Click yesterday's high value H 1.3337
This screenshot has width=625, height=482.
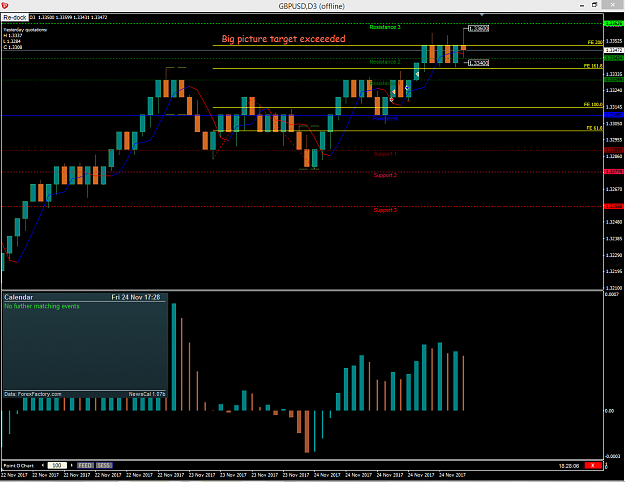click(13, 35)
